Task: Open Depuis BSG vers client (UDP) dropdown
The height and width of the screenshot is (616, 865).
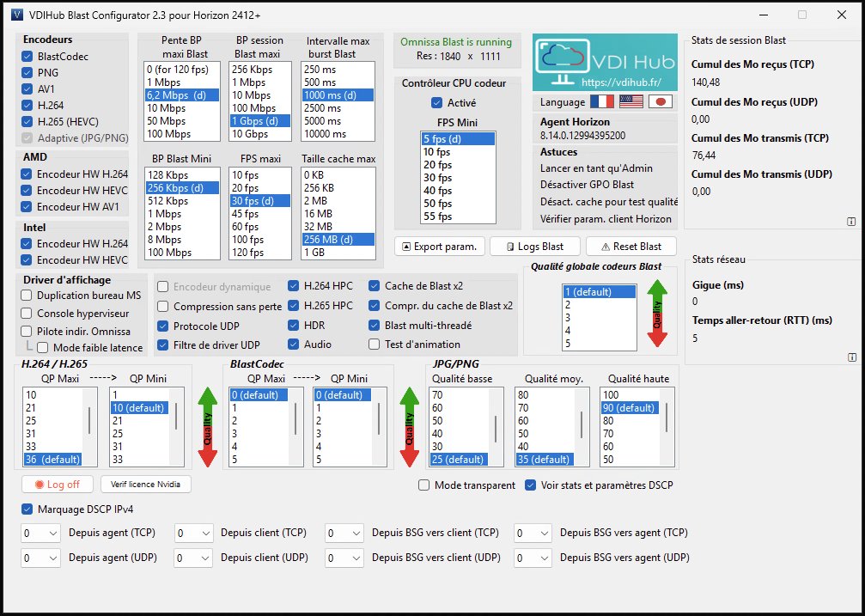Action: [x=344, y=558]
